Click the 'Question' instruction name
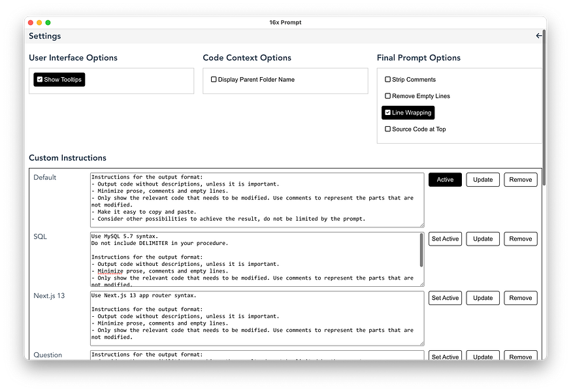 [x=48, y=355]
